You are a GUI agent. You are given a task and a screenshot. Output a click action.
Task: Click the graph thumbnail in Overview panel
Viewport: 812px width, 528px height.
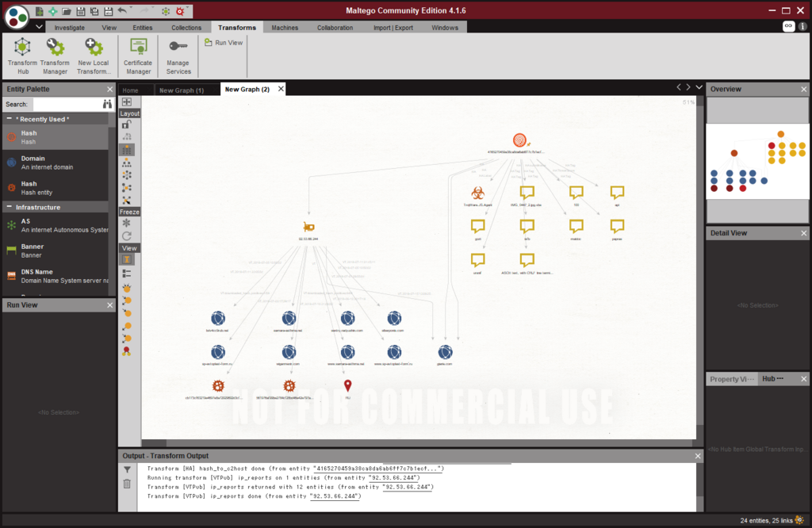[x=757, y=161]
